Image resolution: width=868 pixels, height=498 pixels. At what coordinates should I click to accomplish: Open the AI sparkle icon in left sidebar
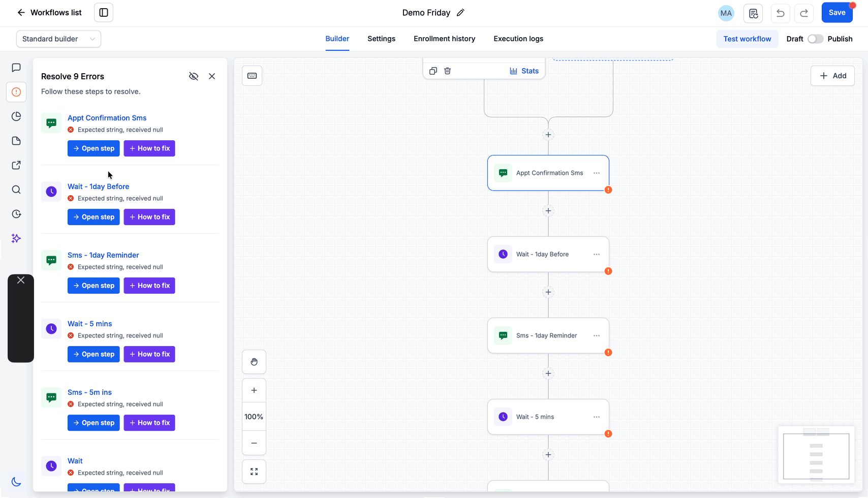(x=16, y=238)
